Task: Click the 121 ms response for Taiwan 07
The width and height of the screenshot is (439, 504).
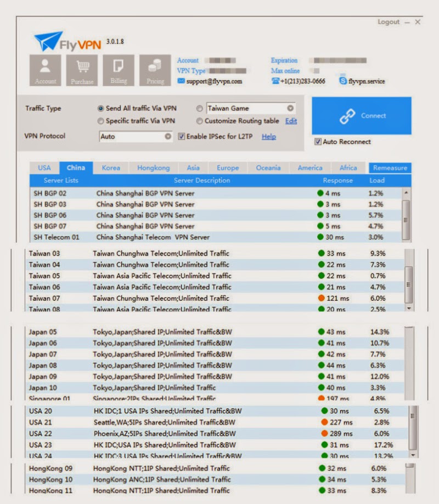Action: 338,298
